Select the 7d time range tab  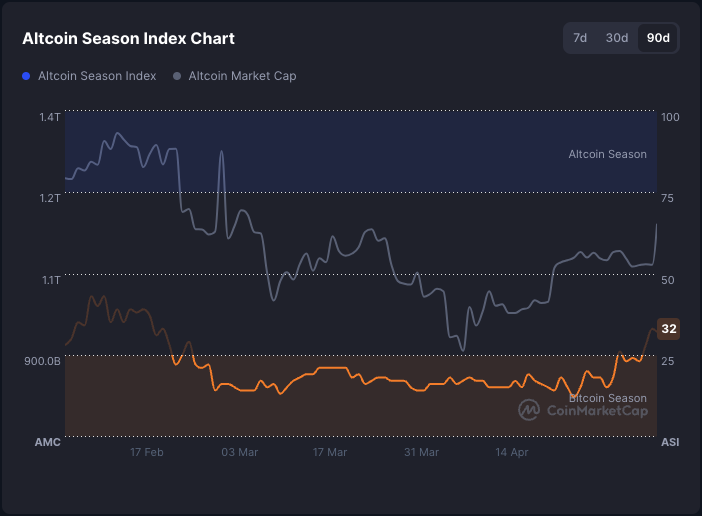point(580,38)
